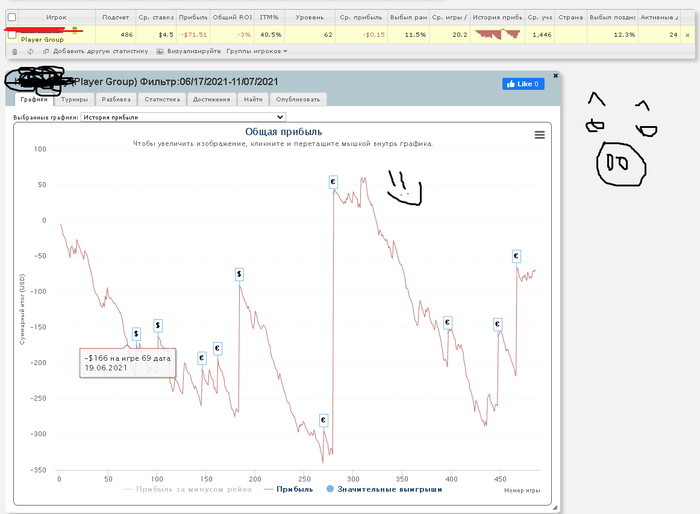Screen dimensions: 700x514
Task: Click the dollar marker near game 185
Action: click(239, 274)
